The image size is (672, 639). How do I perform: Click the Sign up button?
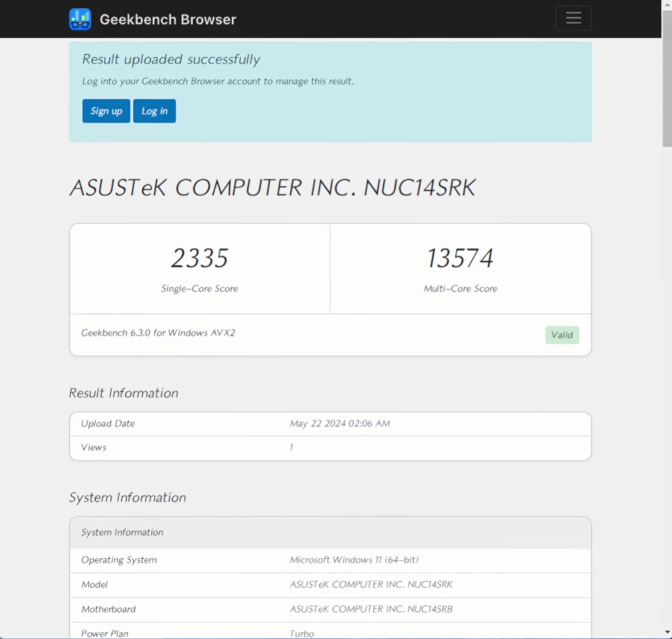pos(106,111)
